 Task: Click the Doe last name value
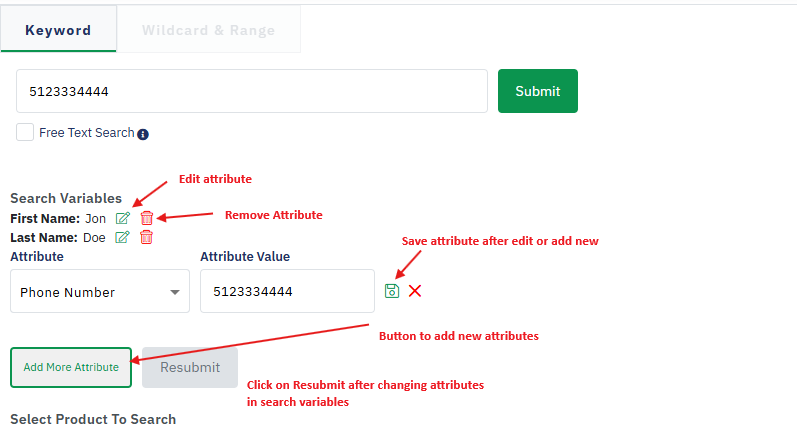click(x=94, y=237)
